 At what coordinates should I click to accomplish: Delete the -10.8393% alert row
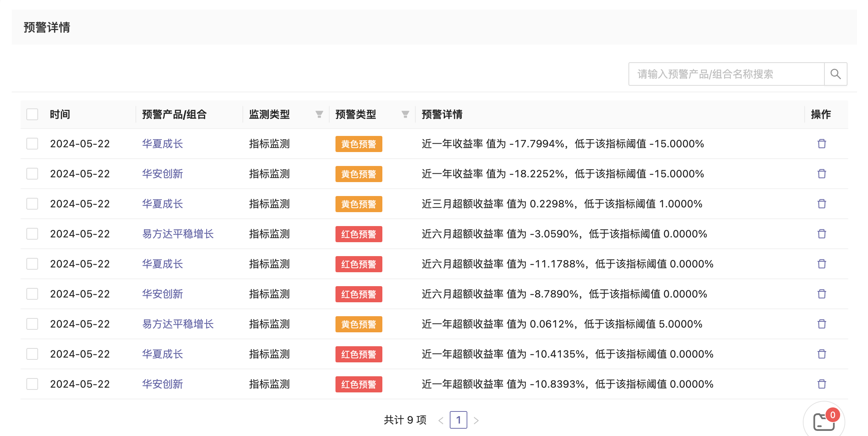821,384
